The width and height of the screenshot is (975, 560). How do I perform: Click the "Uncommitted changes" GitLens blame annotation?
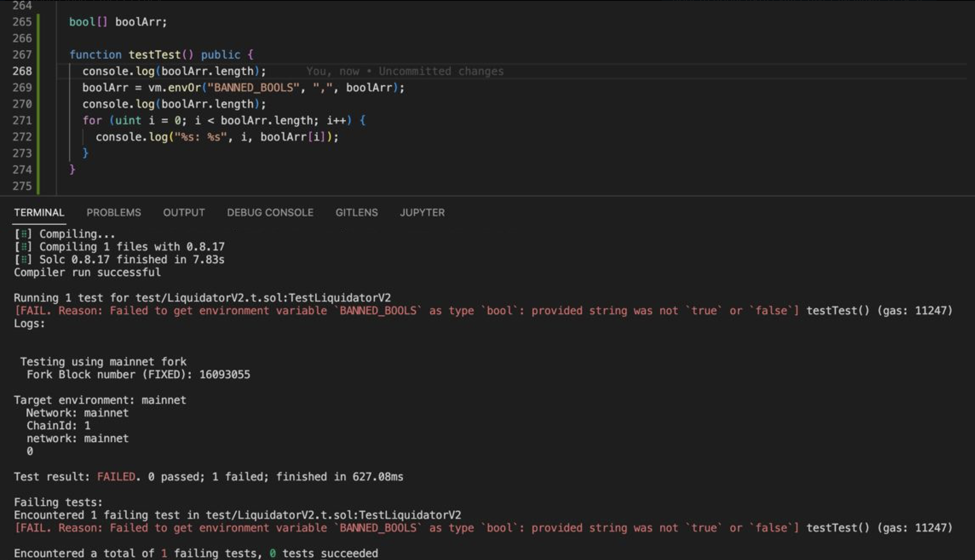click(x=441, y=71)
